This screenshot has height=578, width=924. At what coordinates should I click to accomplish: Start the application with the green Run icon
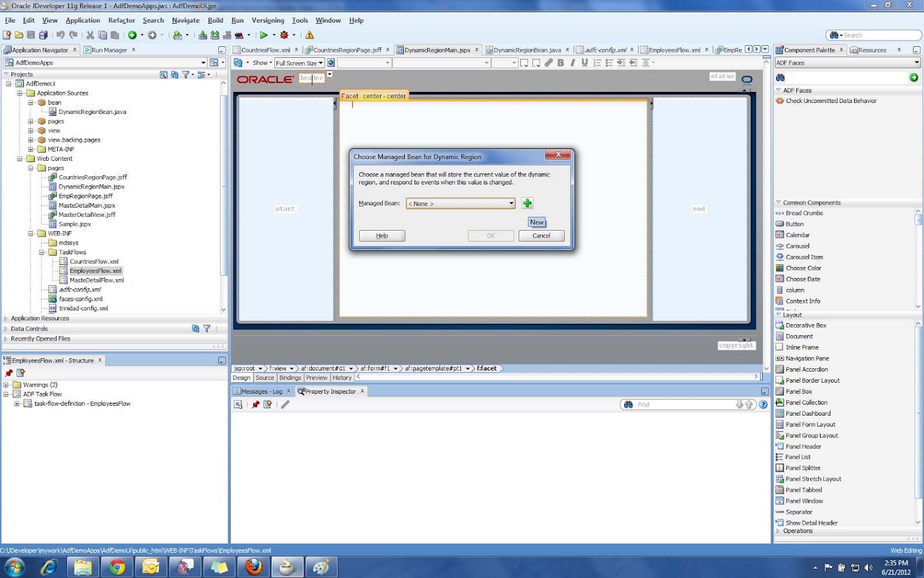(263, 35)
